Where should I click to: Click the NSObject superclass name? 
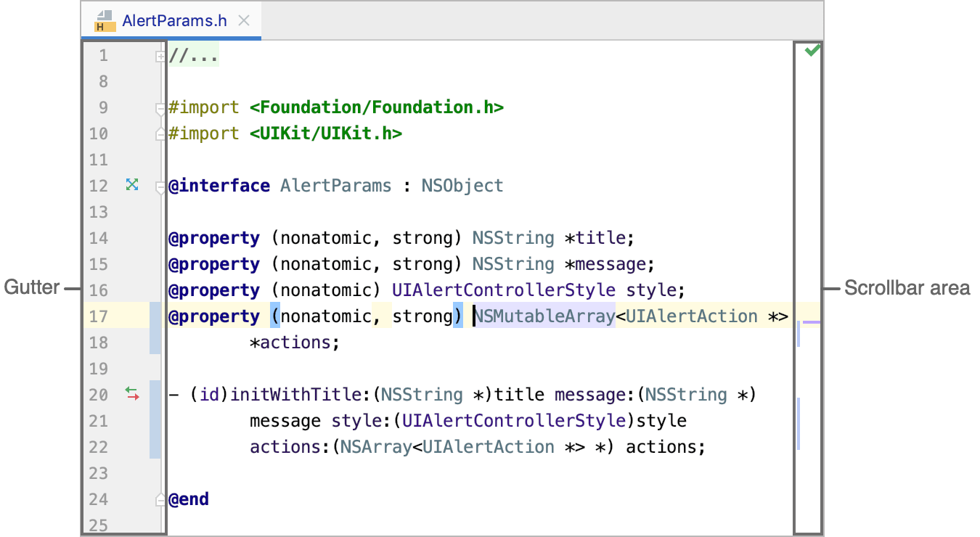(x=462, y=186)
